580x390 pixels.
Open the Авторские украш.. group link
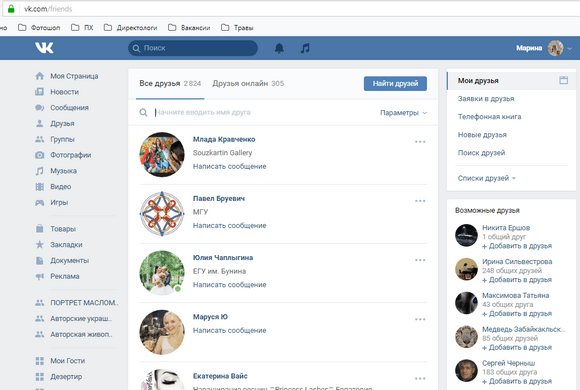(x=81, y=319)
